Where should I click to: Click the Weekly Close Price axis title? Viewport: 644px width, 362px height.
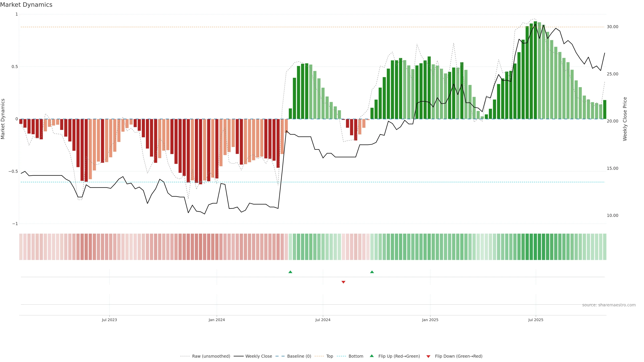click(x=625, y=119)
